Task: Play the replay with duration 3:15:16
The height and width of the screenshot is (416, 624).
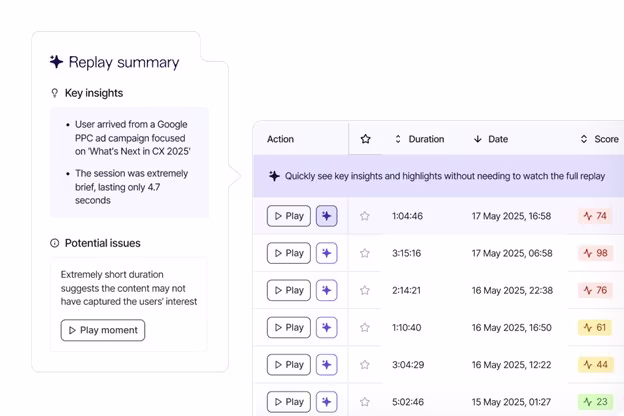Action: point(289,253)
